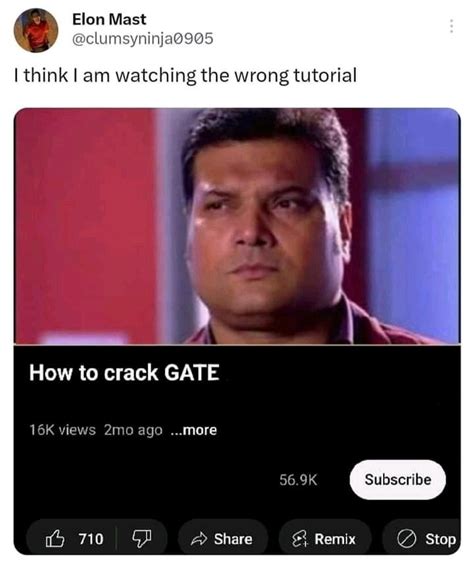Click the tweet text about wrong tutorial
This screenshot has width=474, height=566.
186,76
